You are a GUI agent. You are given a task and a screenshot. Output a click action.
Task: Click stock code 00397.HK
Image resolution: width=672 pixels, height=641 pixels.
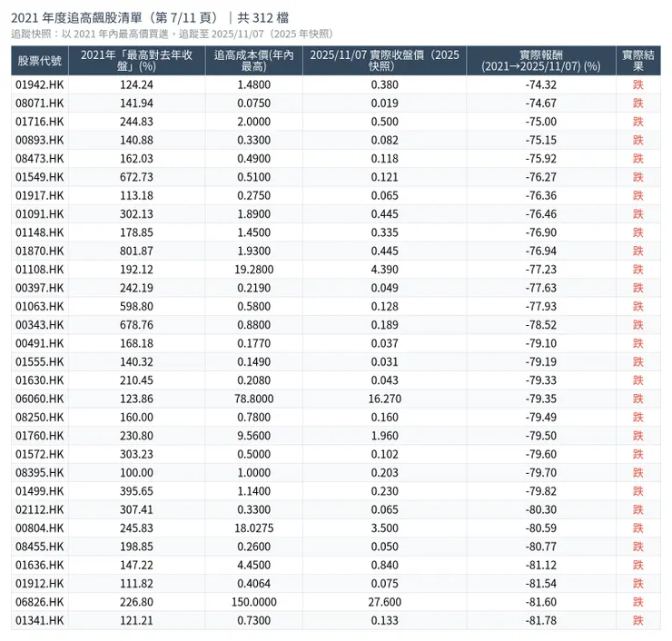tap(39, 288)
